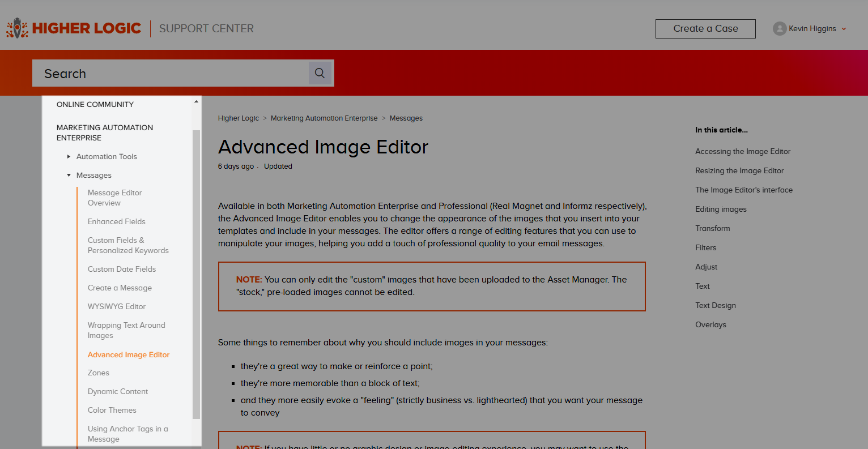Click the sidebar vertical scrollbar thumb
The height and width of the screenshot is (449, 868).
click(x=196, y=274)
